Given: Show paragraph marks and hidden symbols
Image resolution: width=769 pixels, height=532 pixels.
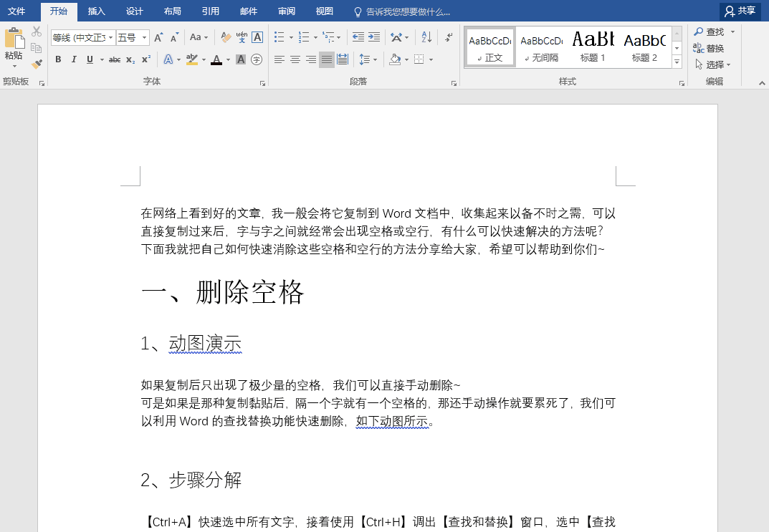Looking at the screenshot, I should [x=449, y=37].
